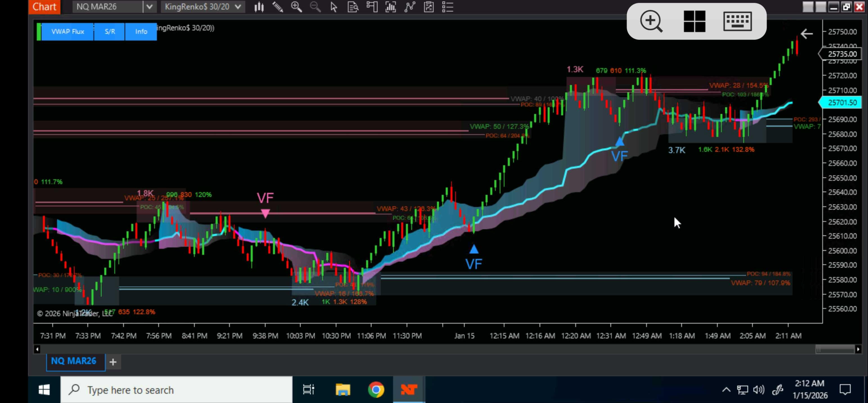The width and height of the screenshot is (868, 403).
Task: Toggle the Info button
Action: [x=141, y=32]
